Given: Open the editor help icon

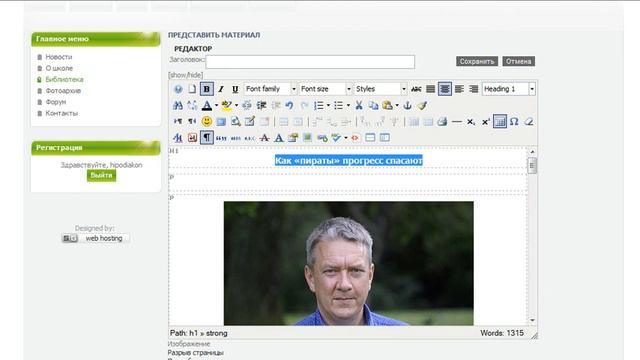Looking at the screenshot, I should tap(178, 89).
